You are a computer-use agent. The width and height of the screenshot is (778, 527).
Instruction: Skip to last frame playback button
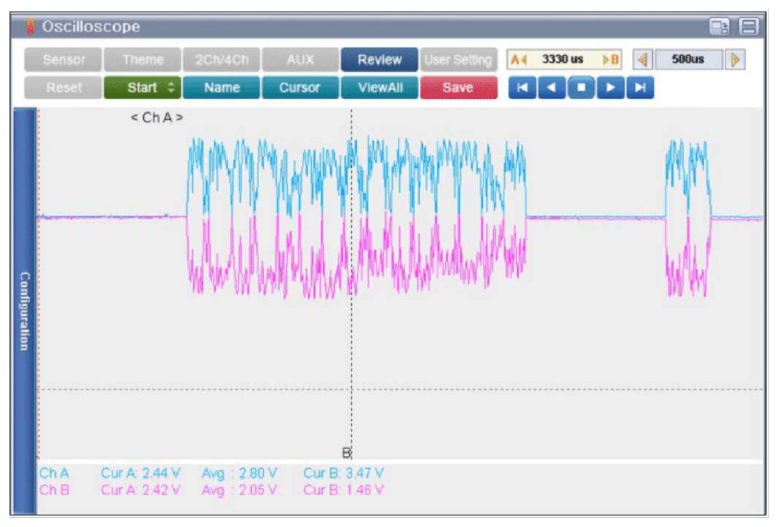(x=641, y=88)
